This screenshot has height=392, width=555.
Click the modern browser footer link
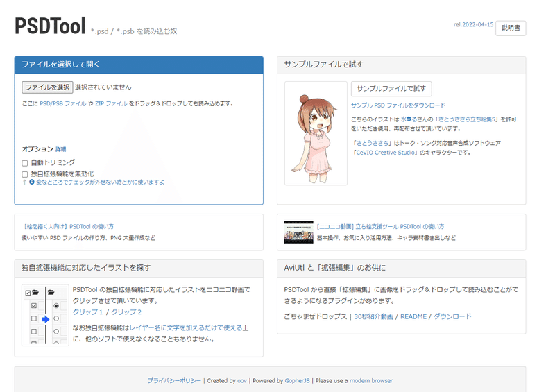371,381
